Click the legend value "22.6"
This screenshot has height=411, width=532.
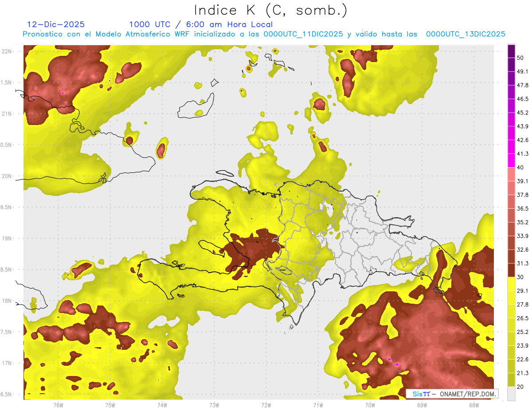point(523,359)
